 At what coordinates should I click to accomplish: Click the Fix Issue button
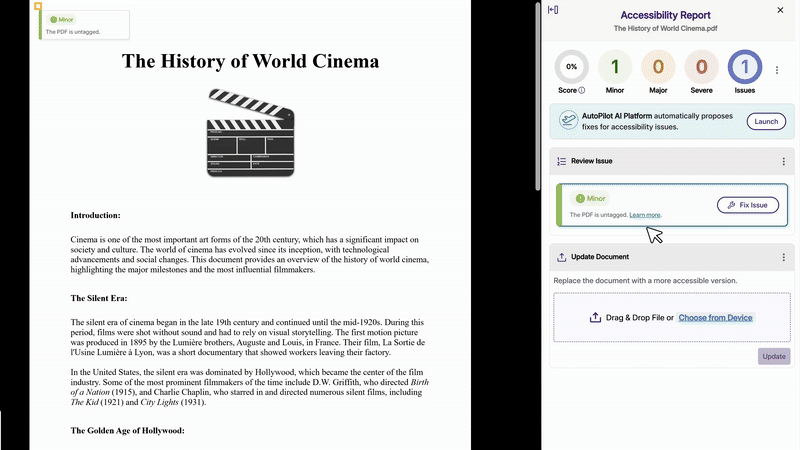tap(747, 205)
